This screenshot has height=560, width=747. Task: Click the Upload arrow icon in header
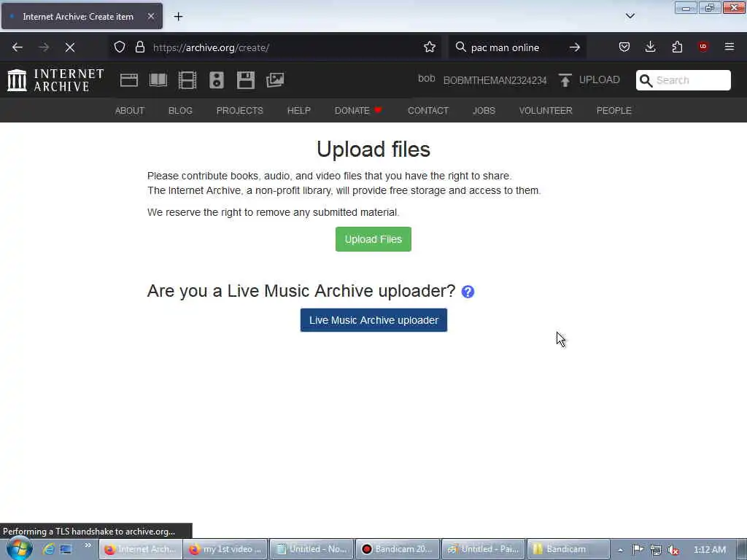point(565,80)
